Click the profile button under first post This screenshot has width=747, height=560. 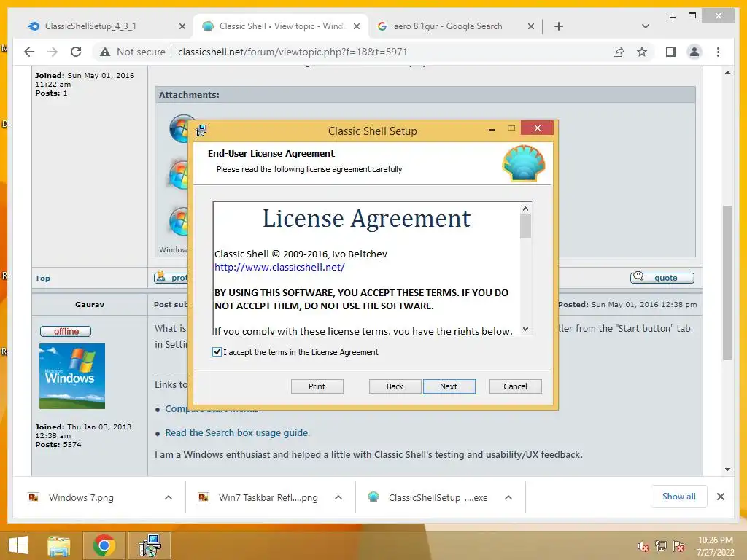[171, 278]
